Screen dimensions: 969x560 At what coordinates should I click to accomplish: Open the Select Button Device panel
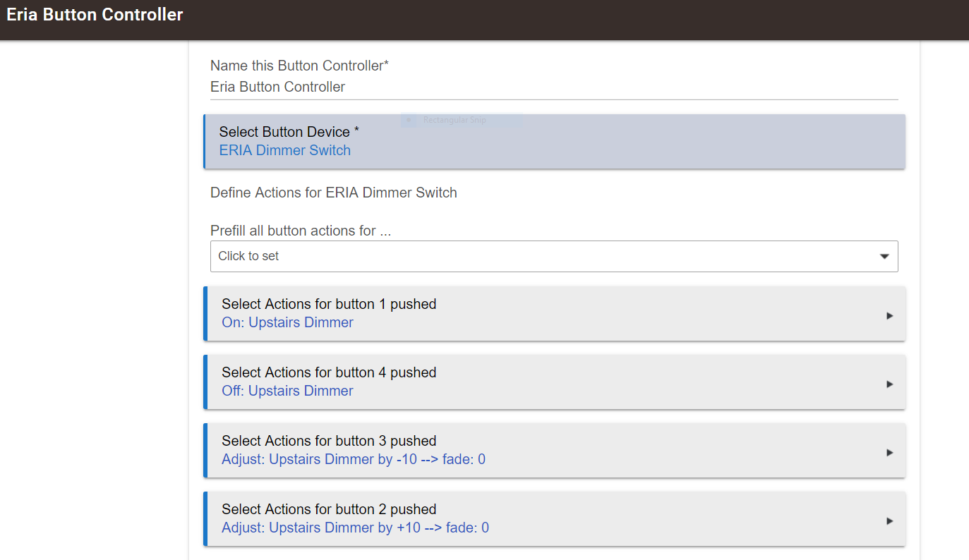(x=554, y=141)
